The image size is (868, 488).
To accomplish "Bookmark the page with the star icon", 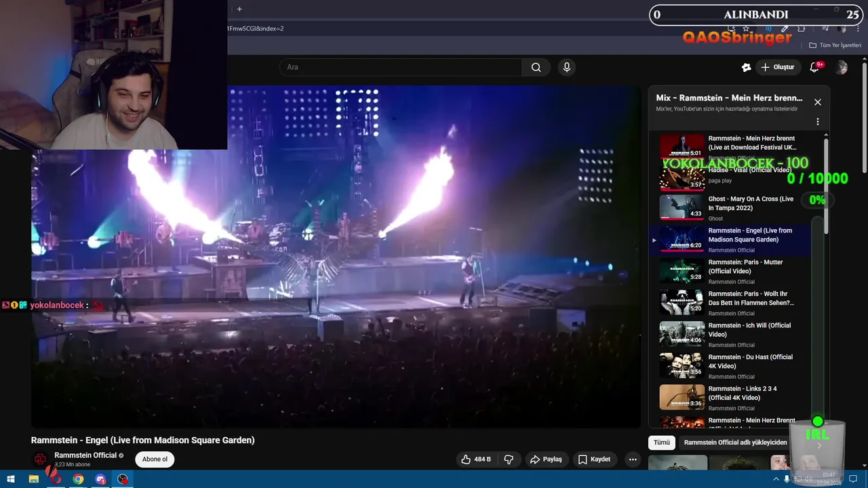I will click(746, 28).
